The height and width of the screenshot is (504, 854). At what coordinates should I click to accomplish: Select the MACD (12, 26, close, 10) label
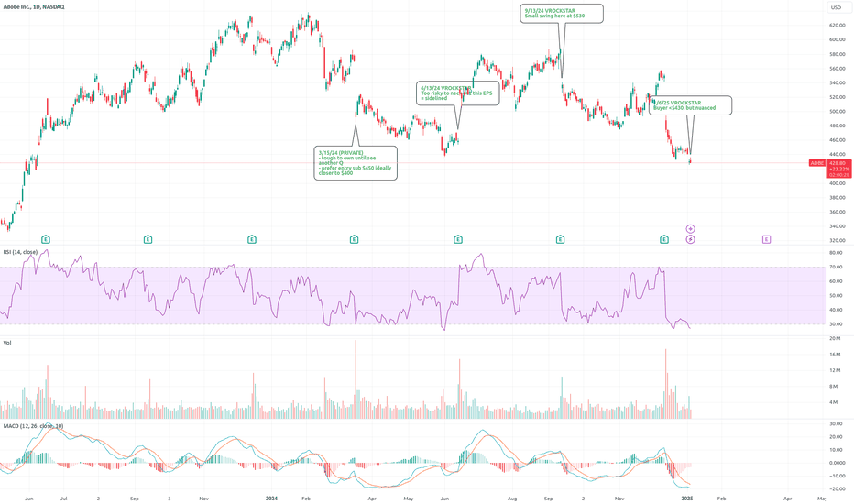click(x=33, y=426)
